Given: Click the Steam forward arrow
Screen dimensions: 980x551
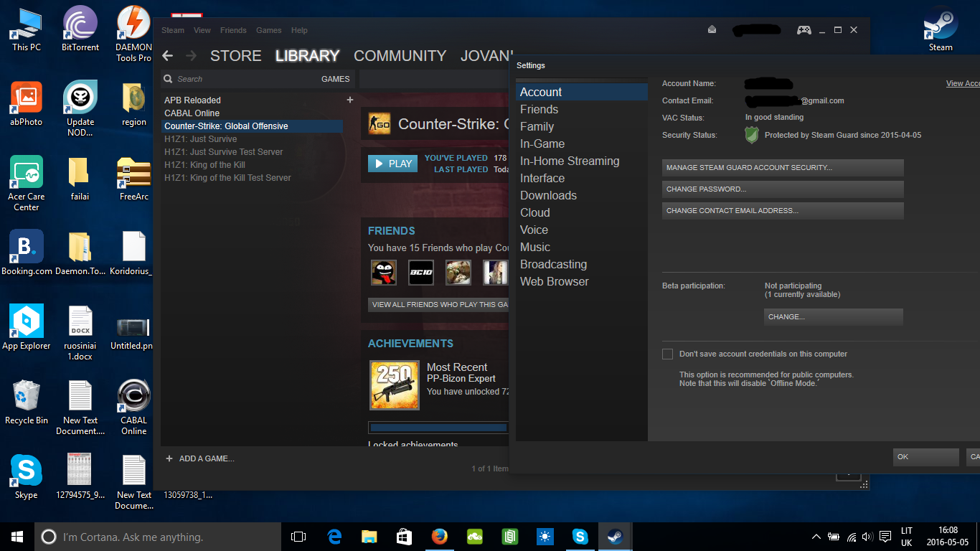Looking at the screenshot, I should click(x=191, y=56).
